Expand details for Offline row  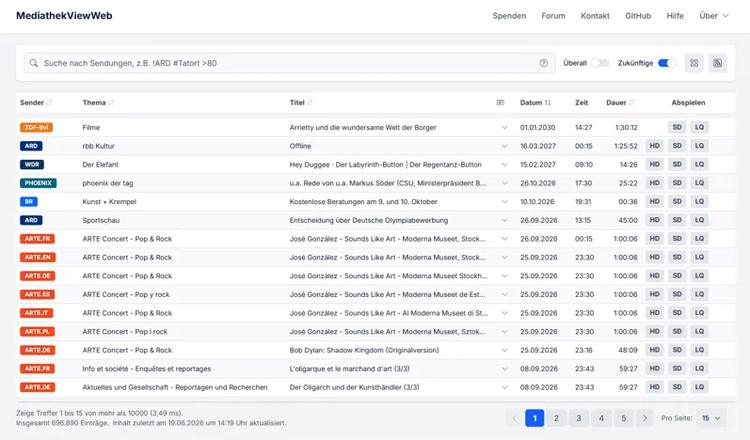coord(504,146)
